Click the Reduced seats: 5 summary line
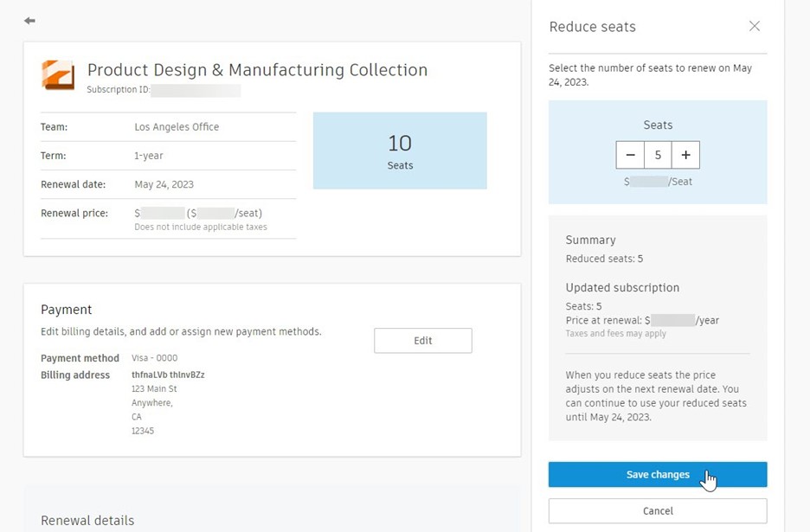810x532 pixels. (x=604, y=259)
